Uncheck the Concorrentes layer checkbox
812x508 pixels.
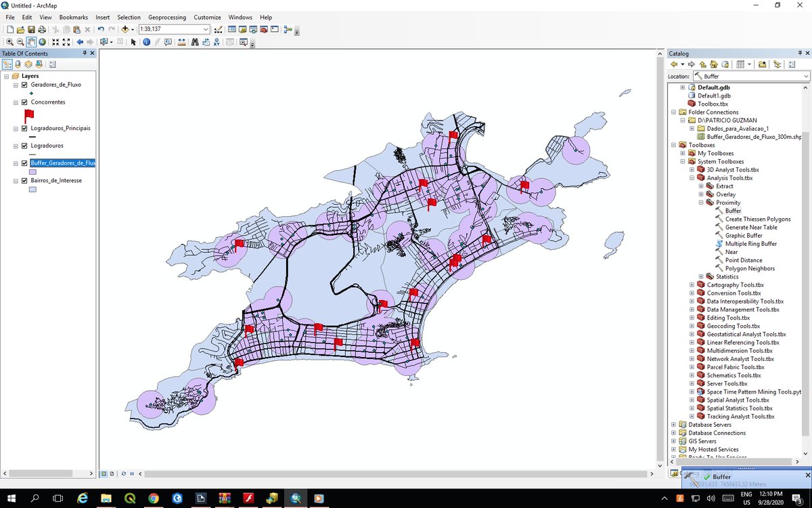24,102
